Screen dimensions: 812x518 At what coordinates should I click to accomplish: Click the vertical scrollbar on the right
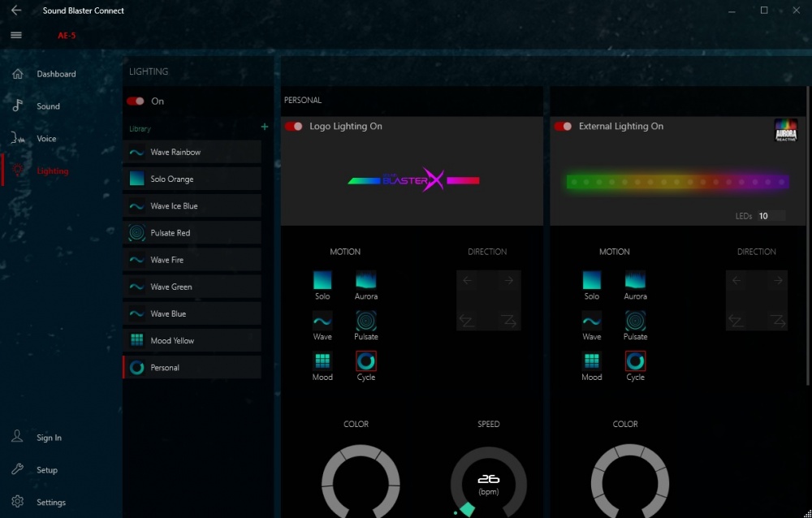click(x=809, y=235)
